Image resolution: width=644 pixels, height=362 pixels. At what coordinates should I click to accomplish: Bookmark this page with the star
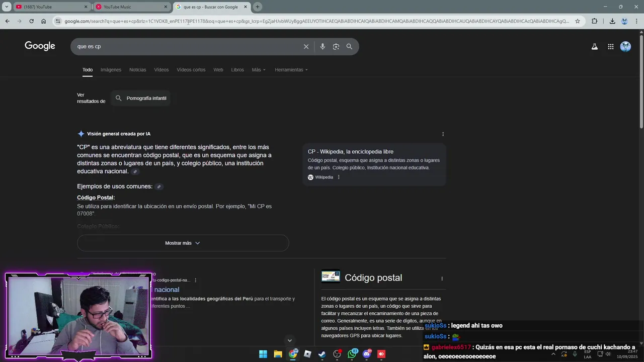(578, 21)
